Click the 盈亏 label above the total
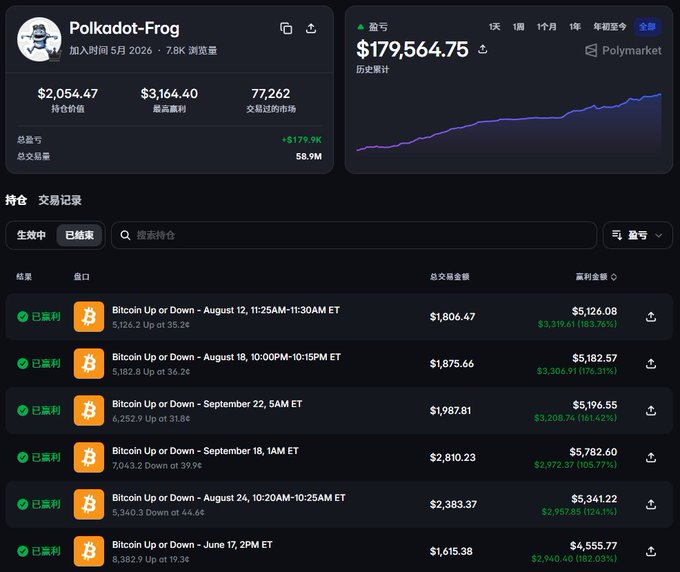 [378, 27]
